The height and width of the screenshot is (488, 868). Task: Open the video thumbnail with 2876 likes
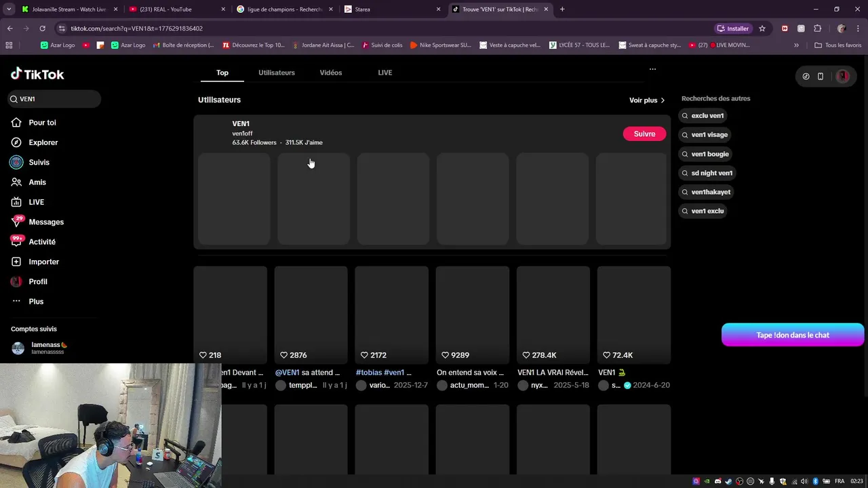tap(311, 314)
